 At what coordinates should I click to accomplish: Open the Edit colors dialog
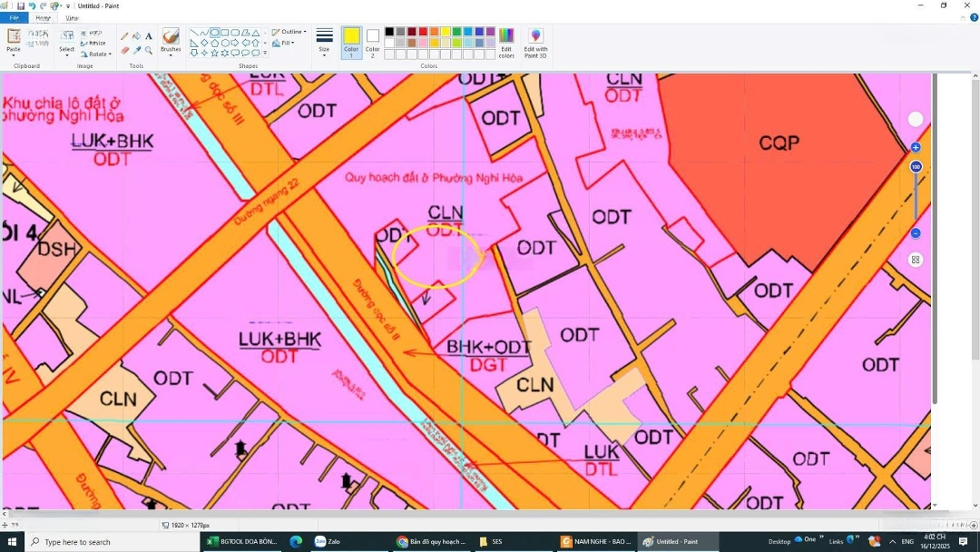click(x=506, y=43)
